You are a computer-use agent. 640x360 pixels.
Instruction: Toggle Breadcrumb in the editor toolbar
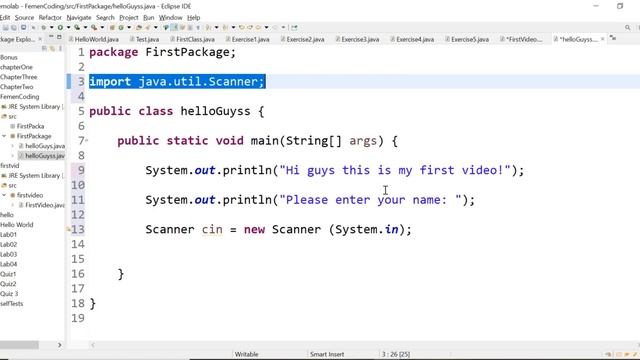click(166, 27)
